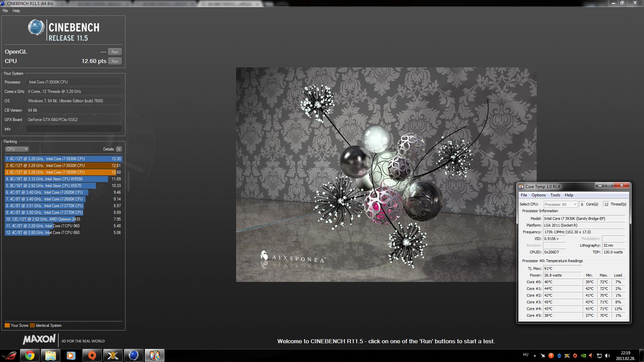This screenshot has width=644, height=362.
Task: Click the airplane tray icon
Action: click(543, 356)
